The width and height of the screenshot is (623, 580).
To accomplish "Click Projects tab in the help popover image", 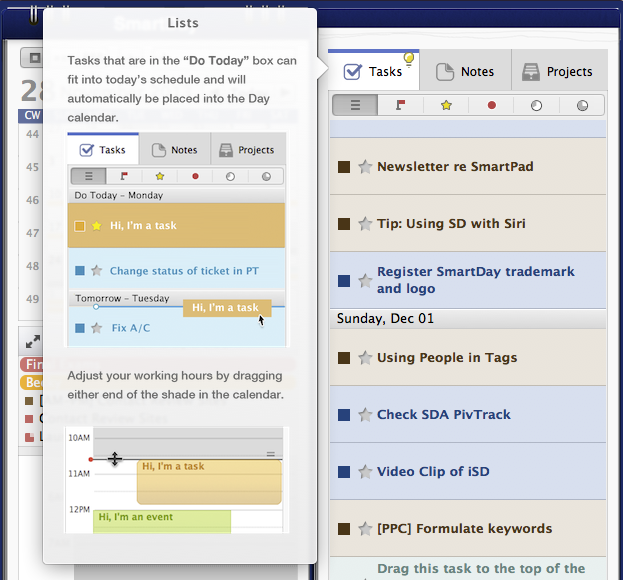I will 248,150.
